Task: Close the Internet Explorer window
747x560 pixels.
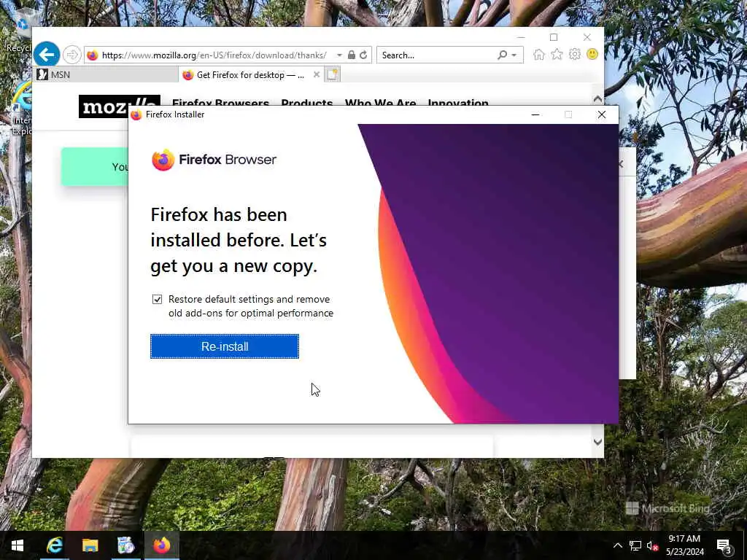Action: (x=587, y=37)
